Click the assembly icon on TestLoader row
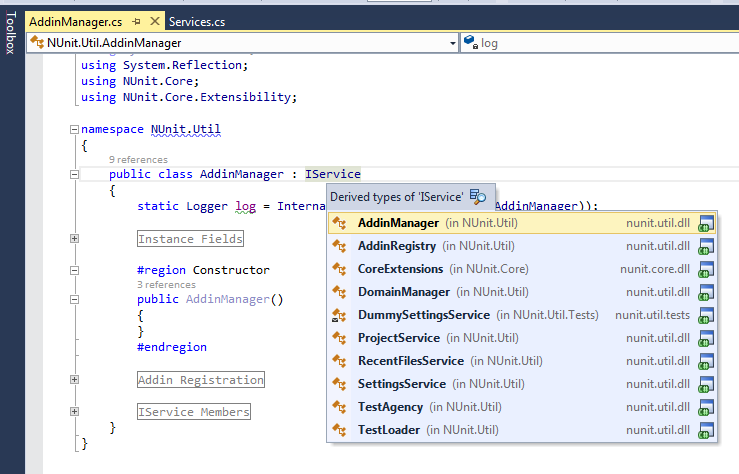The image size is (739, 474). (x=706, y=430)
